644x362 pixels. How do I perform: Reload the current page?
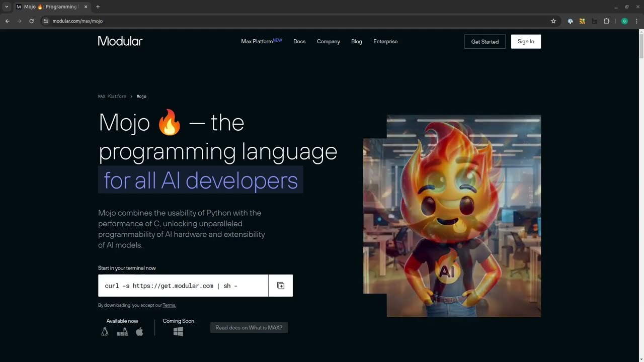(x=31, y=21)
